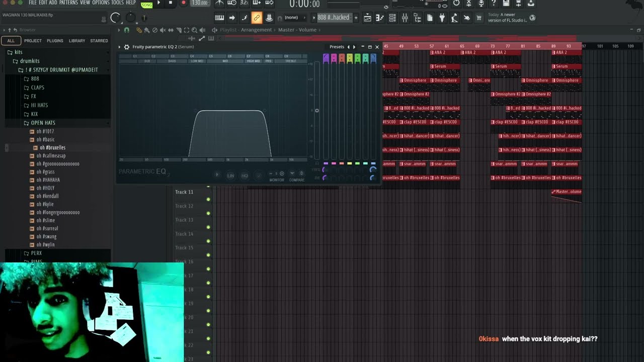
Task: Open the (none) snap dropdown
Action: 291,18
